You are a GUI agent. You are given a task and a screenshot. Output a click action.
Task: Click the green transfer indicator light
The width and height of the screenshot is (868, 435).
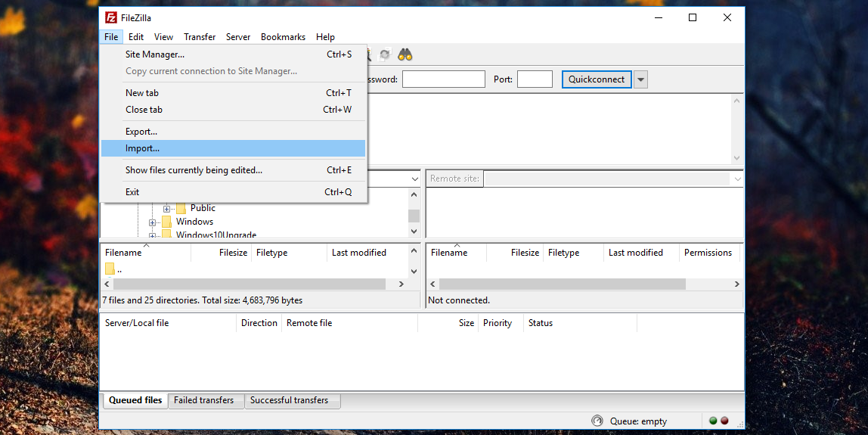point(713,421)
